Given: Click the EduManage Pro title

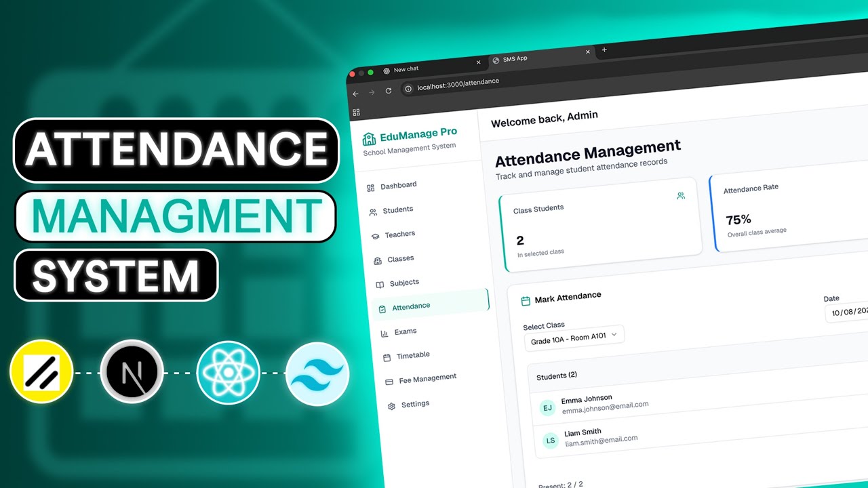Looking at the screenshot, I should click(x=418, y=134).
